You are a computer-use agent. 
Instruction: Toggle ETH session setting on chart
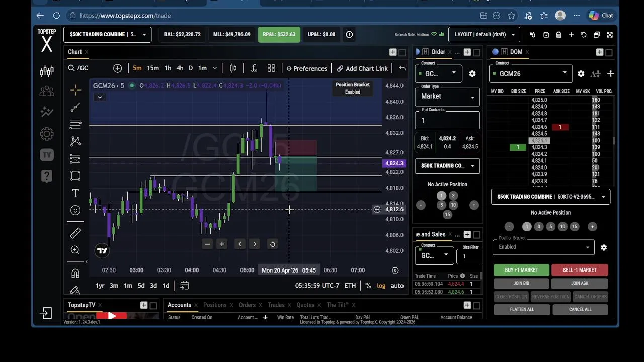click(350, 286)
